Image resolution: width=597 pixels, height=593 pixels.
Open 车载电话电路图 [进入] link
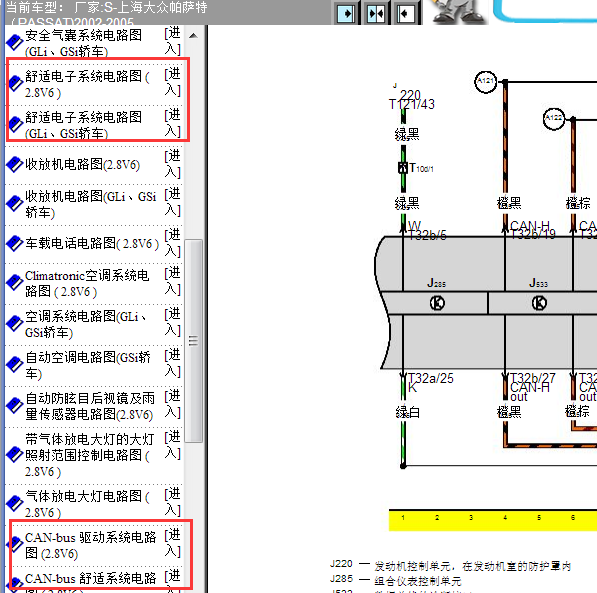[x=172, y=243]
